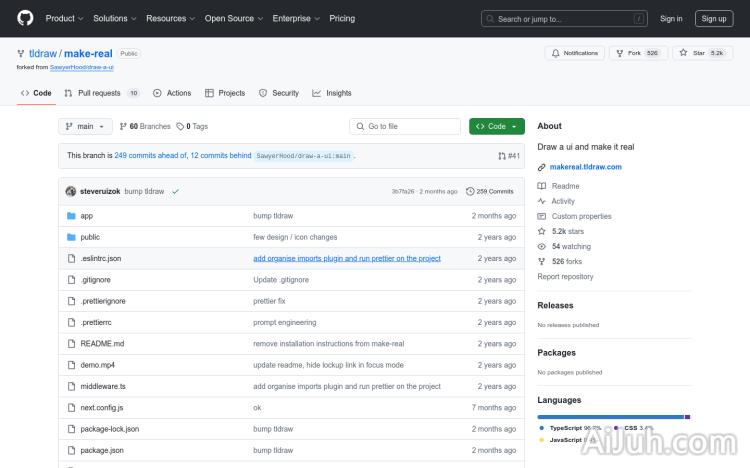Open the app folder
Screen dimensions: 750x468
coord(87,216)
